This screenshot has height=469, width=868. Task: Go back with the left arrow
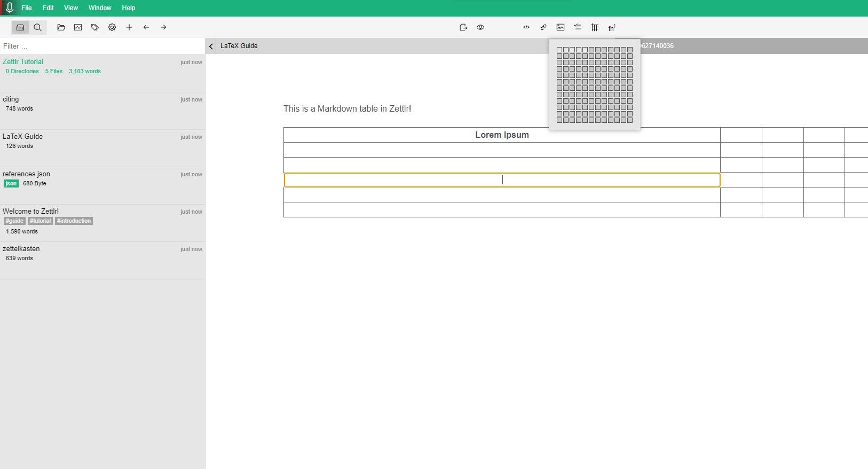tap(146, 27)
